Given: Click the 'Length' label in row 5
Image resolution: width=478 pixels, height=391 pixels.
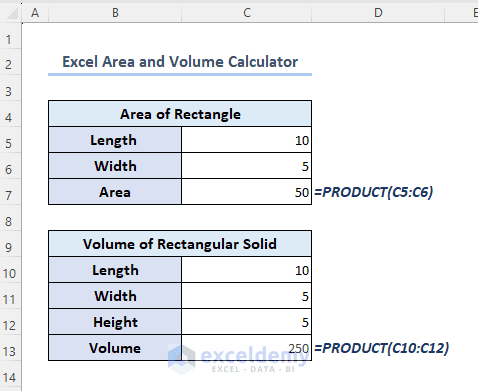Looking at the screenshot, I should point(115,140).
